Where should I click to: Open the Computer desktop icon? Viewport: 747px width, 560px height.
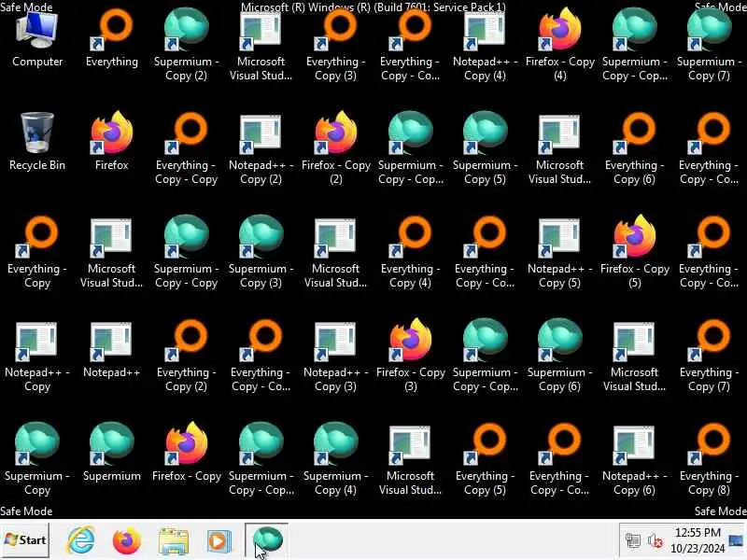pos(37,39)
